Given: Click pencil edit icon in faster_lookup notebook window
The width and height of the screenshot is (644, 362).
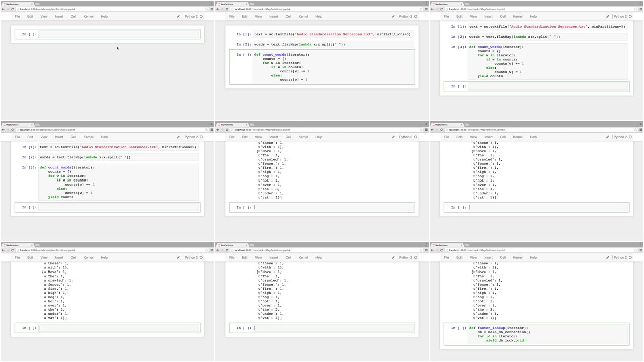Looking at the screenshot, I should tap(608, 257).
